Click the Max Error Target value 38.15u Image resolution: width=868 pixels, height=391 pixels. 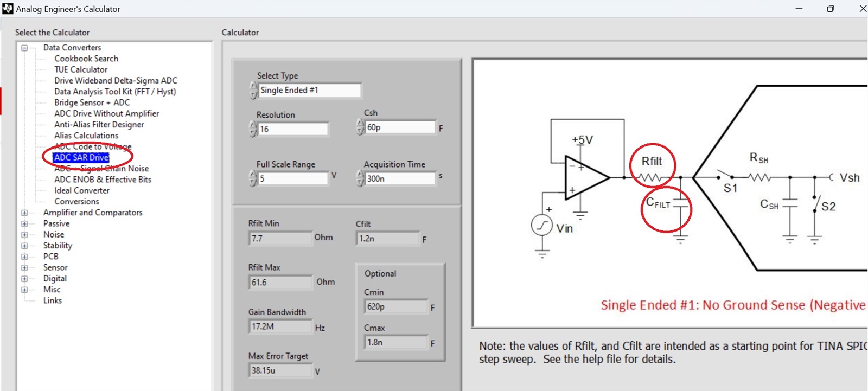coord(280,370)
